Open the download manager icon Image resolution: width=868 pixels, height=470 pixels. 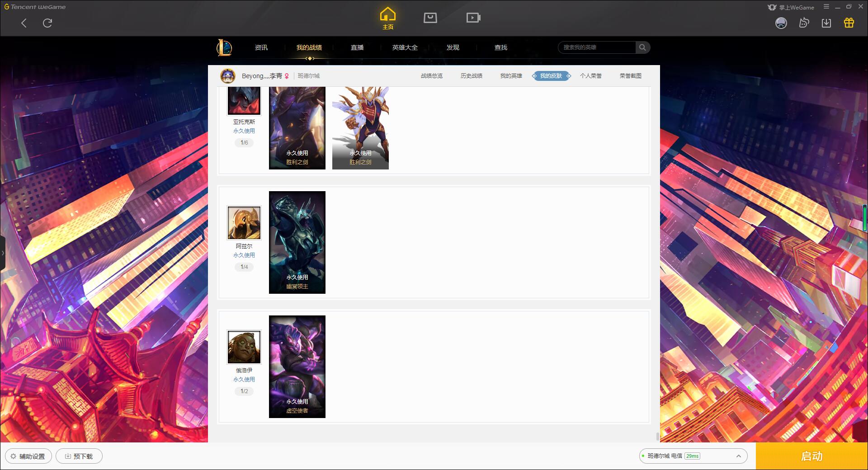click(x=826, y=23)
